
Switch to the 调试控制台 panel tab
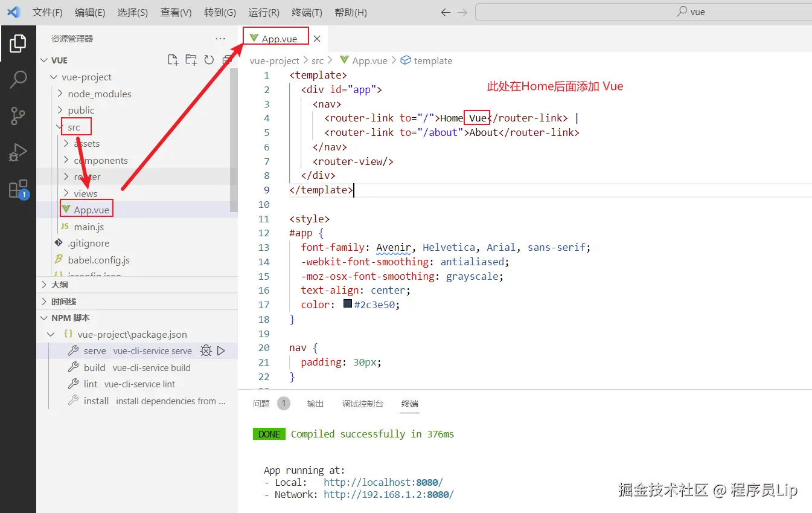pyautogui.click(x=362, y=404)
